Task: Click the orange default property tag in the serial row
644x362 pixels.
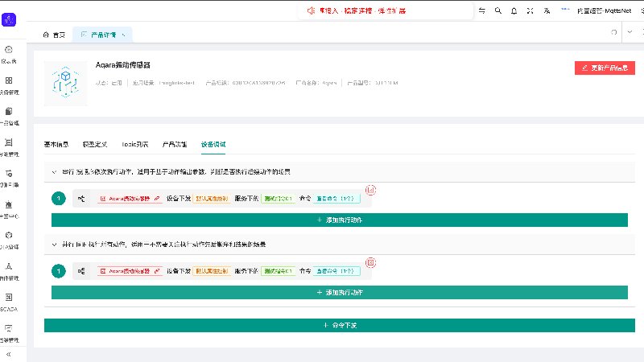Action: click(212, 199)
